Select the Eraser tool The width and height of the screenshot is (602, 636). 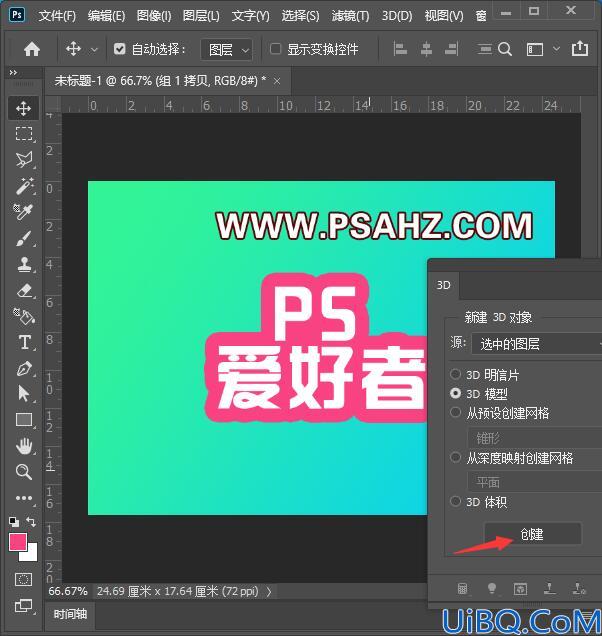click(24, 290)
